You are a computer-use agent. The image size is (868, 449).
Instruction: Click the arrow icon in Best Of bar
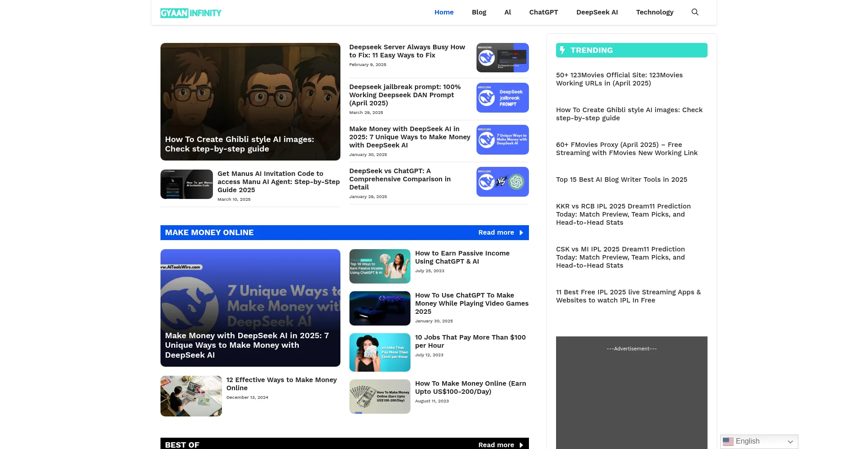pos(521,445)
